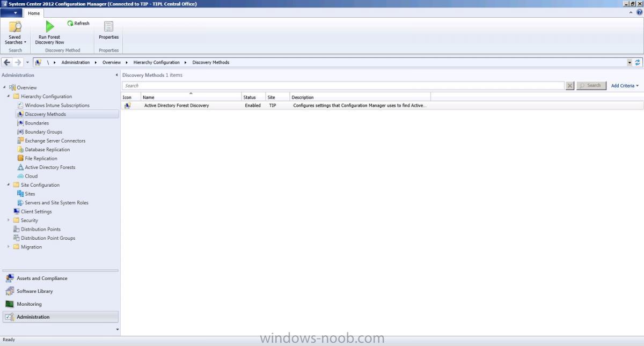
Task: Click the Sites node icon
Action: pyautogui.click(x=20, y=194)
